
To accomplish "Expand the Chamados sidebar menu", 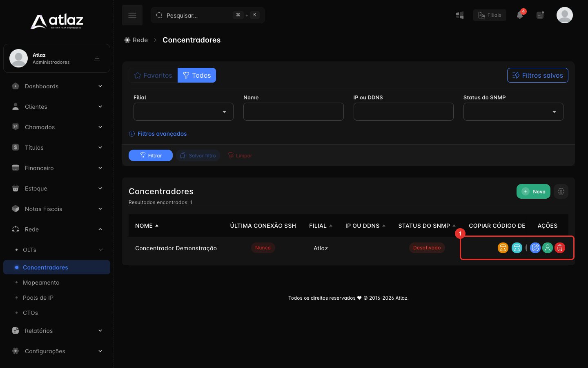I will point(57,127).
